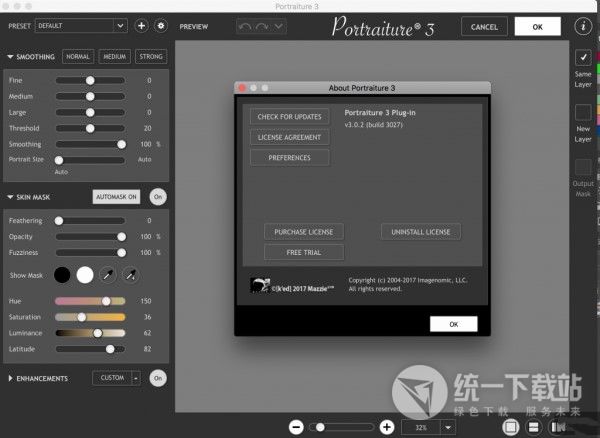Select horizontal split preview icon
The height and width of the screenshot is (438, 600).
(534, 427)
